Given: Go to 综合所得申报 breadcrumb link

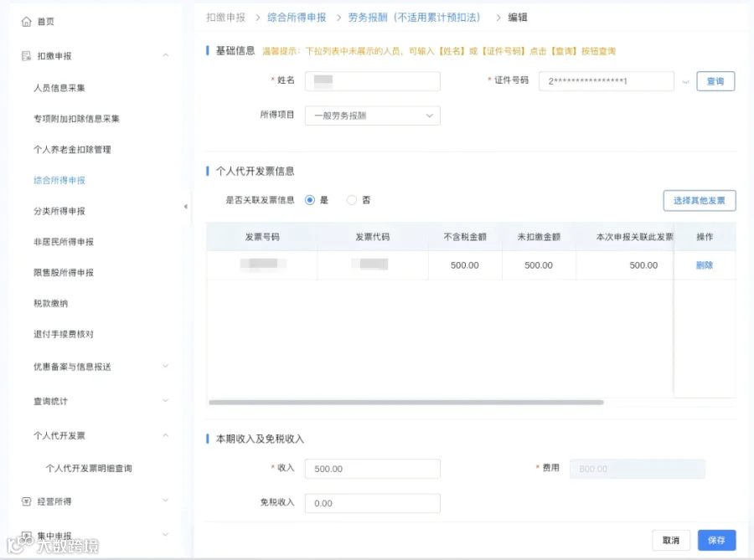Looking at the screenshot, I should 297,18.
